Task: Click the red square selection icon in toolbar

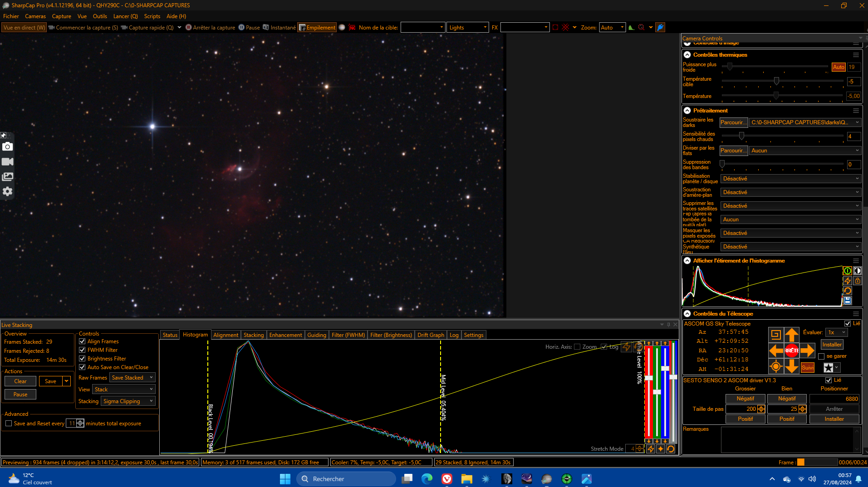Action: tap(555, 27)
